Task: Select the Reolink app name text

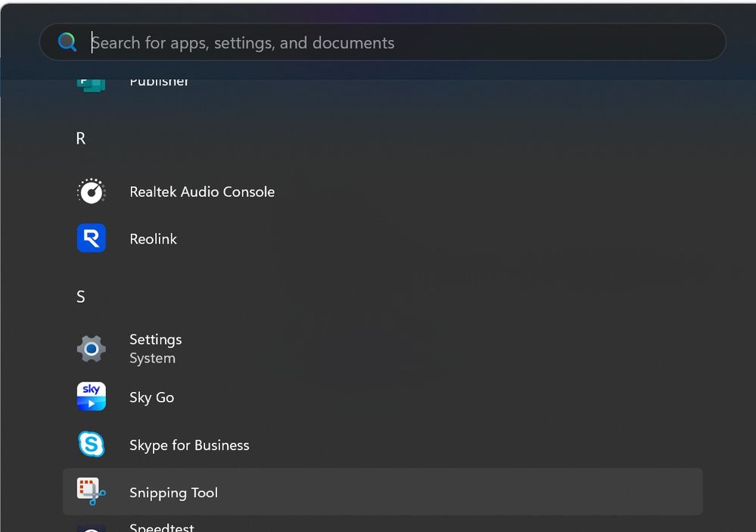Action: click(x=154, y=238)
